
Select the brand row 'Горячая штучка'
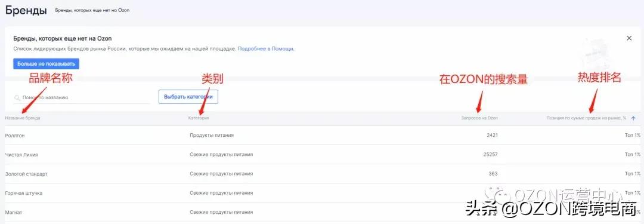(x=322, y=193)
